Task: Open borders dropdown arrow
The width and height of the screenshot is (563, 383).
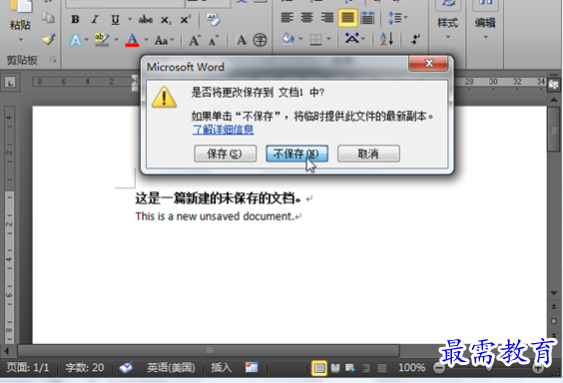Action: tap(329, 39)
